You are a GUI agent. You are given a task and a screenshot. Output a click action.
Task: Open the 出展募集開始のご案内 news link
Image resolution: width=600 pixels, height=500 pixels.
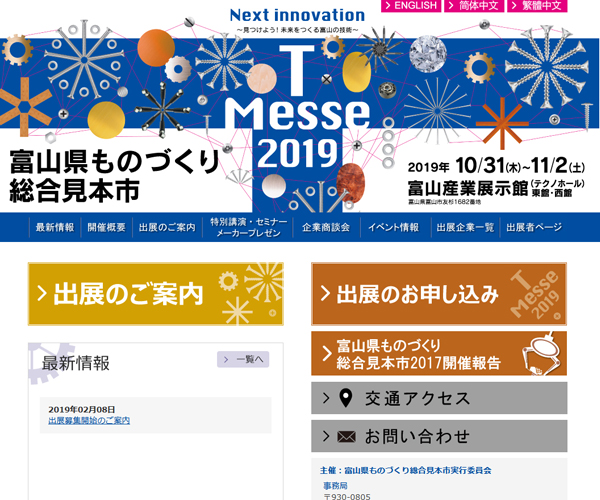[x=89, y=421]
